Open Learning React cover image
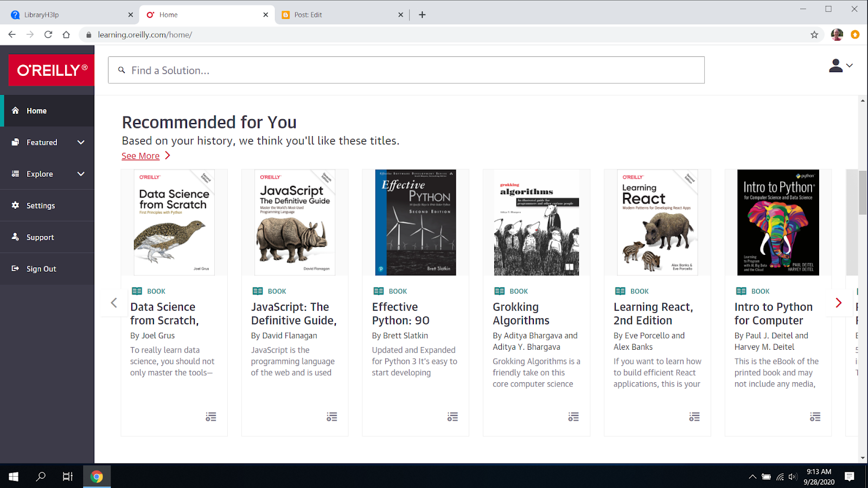 658,222
